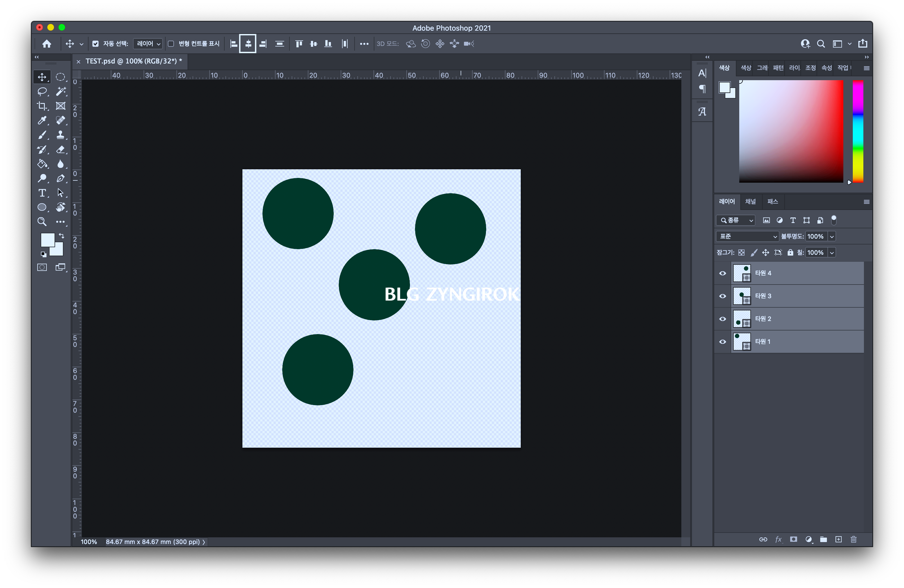Switch to the 패스 tab

click(x=772, y=202)
